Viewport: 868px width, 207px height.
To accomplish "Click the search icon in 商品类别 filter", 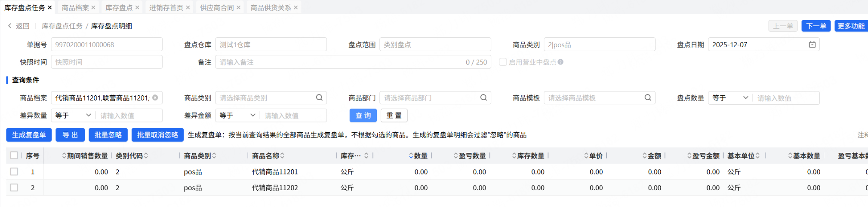I will (319, 98).
